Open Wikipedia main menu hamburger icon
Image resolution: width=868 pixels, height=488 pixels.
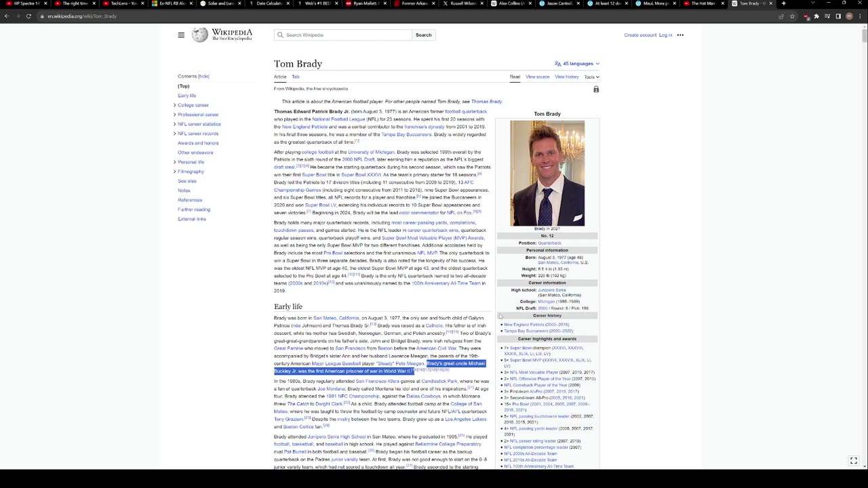tap(181, 35)
